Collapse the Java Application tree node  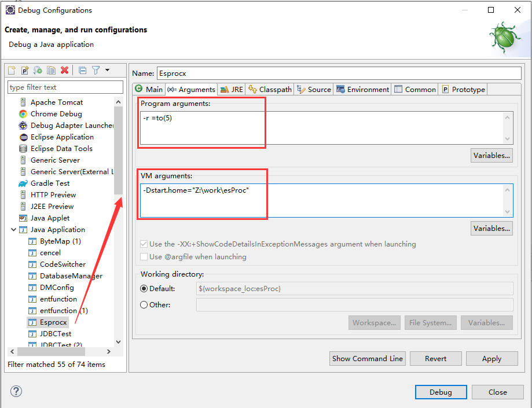(x=13, y=230)
